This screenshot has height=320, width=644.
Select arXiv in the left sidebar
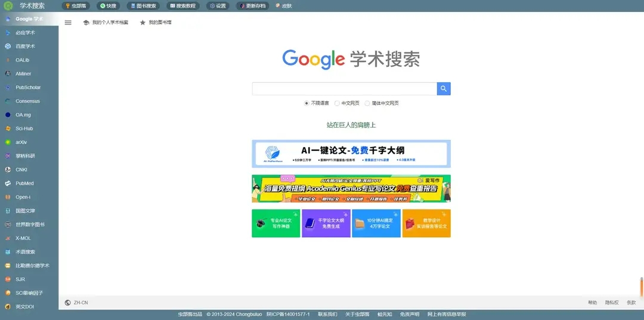pyautogui.click(x=21, y=142)
